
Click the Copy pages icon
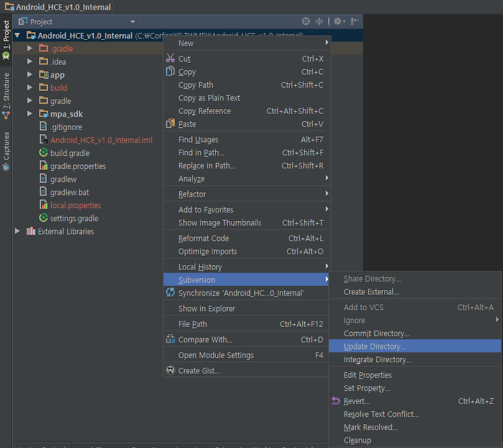point(170,71)
